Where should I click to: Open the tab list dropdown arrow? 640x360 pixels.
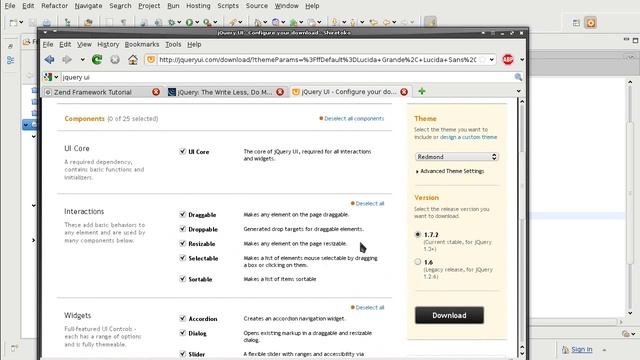pos(518,91)
